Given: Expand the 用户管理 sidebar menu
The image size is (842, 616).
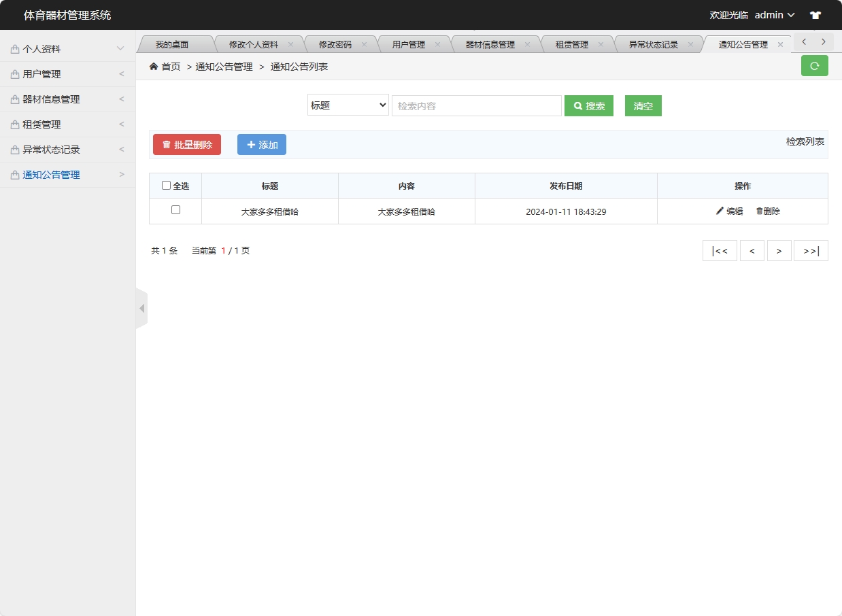Looking at the screenshot, I should pos(68,73).
